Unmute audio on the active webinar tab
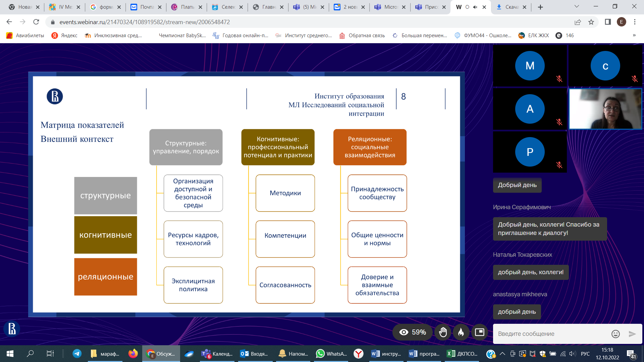 (x=475, y=7)
